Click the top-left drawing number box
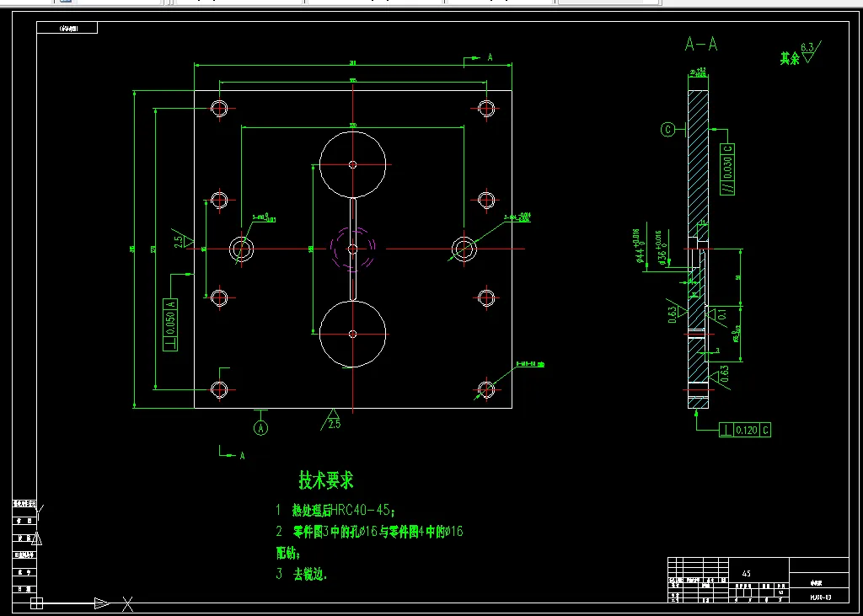 [67, 28]
